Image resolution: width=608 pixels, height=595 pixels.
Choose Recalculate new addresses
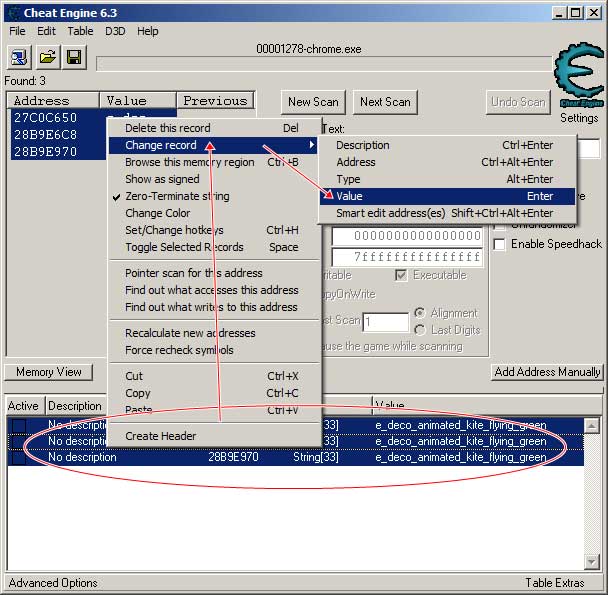pyautogui.click(x=212, y=333)
